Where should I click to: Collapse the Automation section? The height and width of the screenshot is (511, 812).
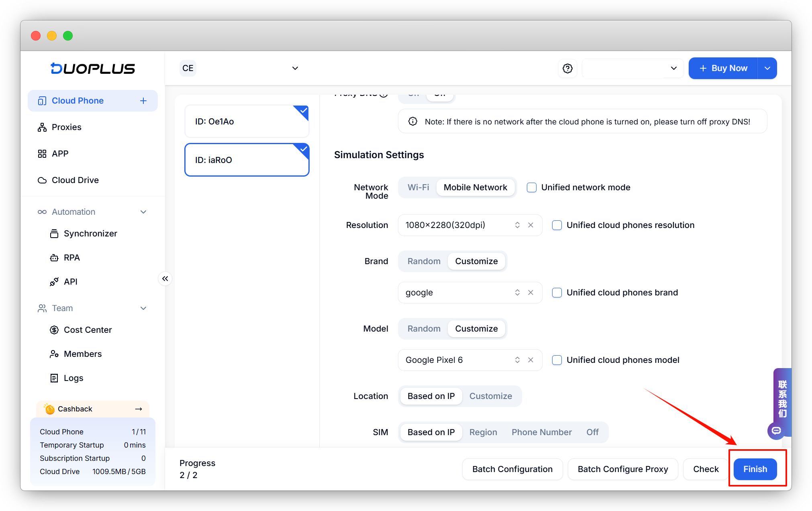93,212
